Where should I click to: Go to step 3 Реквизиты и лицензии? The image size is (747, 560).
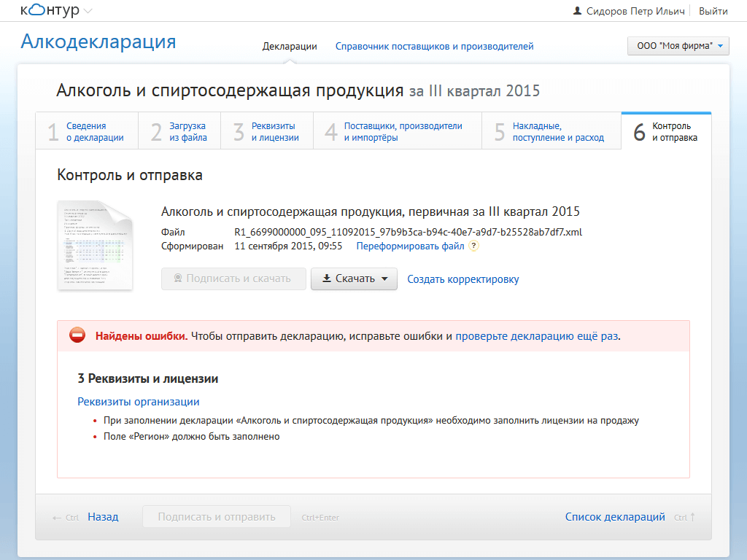[267, 131]
